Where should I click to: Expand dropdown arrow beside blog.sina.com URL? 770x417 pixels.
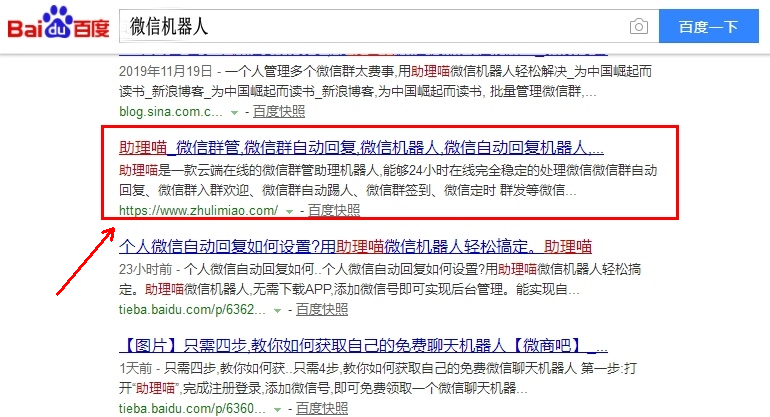[235, 114]
